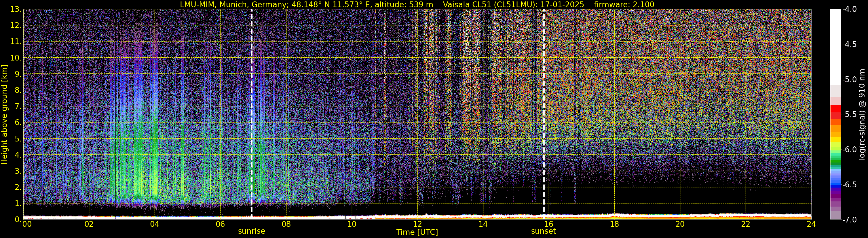Viewport: 868px width, 238px height.
Task: Click the 'log(rc-signal) @ 910 nm' colorbar label
Action: (x=862, y=114)
